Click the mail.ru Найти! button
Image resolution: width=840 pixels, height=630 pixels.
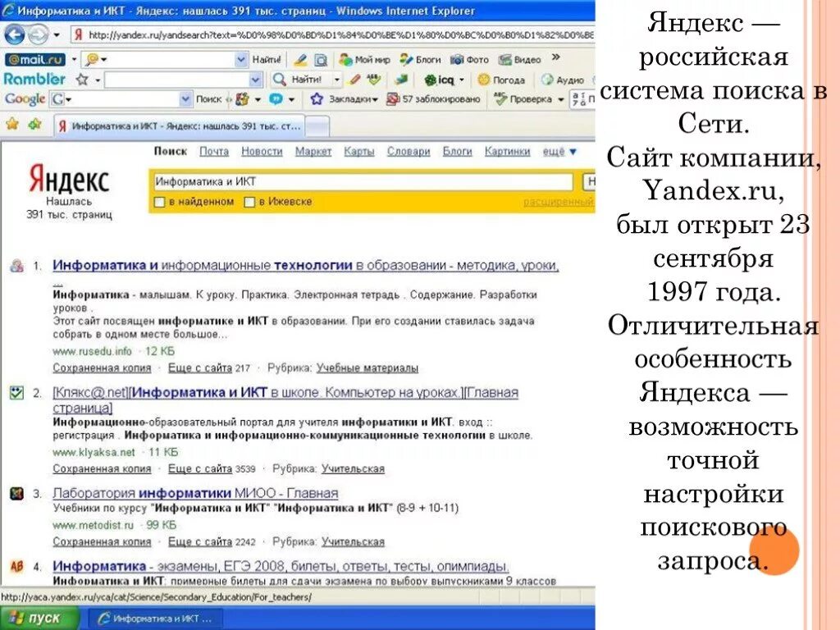click(267, 59)
